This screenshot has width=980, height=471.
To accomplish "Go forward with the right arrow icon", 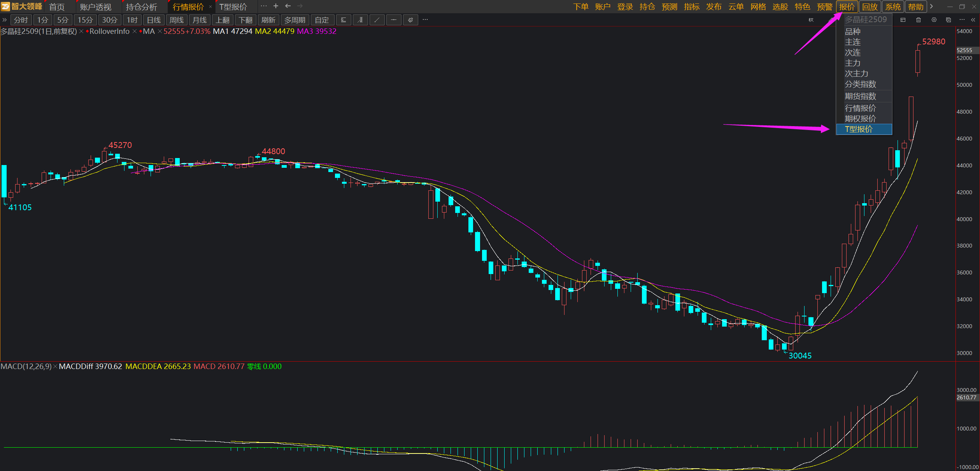I will tap(300, 6).
